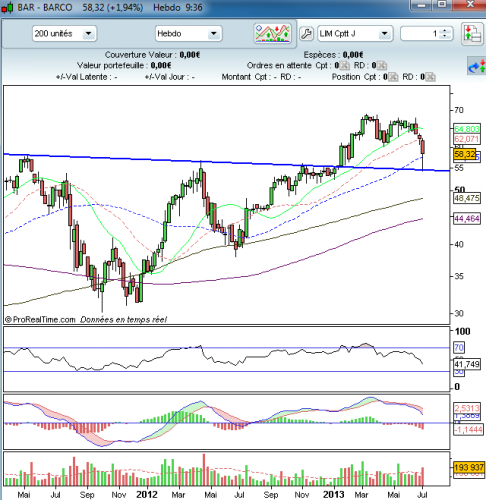
Task: Click the 70 level label on RSI panel
Action: 459,348
